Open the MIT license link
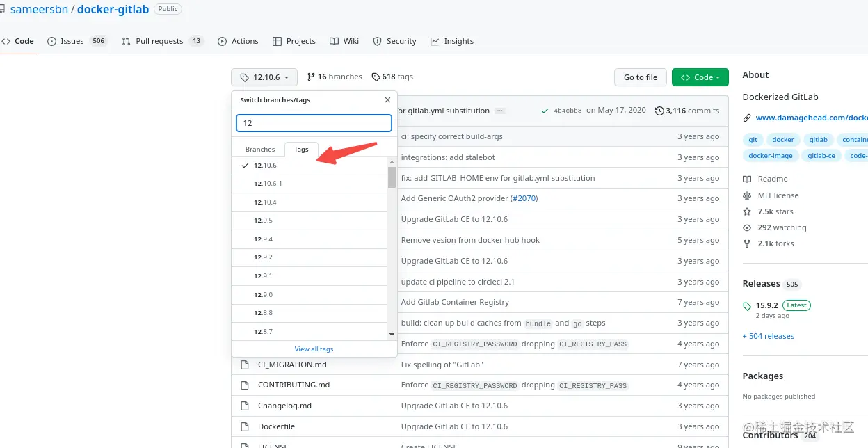The height and width of the screenshot is (448, 868). click(771, 195)
